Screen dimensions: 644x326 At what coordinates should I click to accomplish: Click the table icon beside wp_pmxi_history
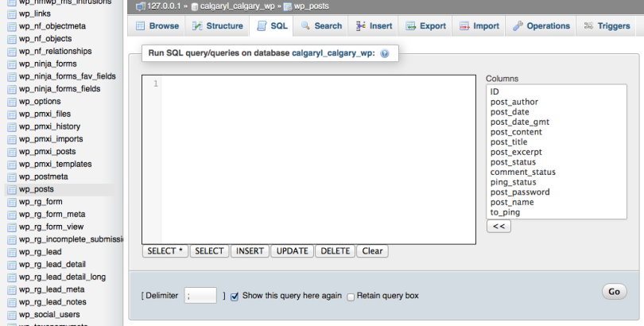(x=12, y=127)
